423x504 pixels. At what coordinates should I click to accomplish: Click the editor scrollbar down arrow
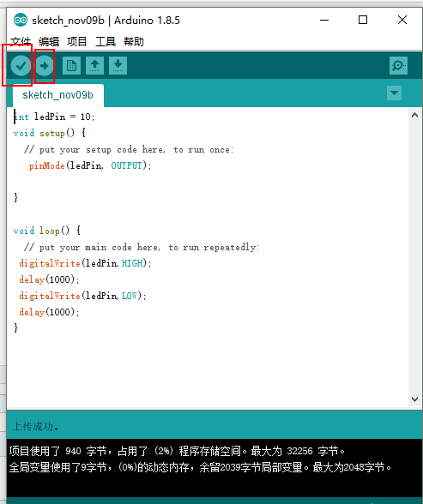(x=414, y=399)
